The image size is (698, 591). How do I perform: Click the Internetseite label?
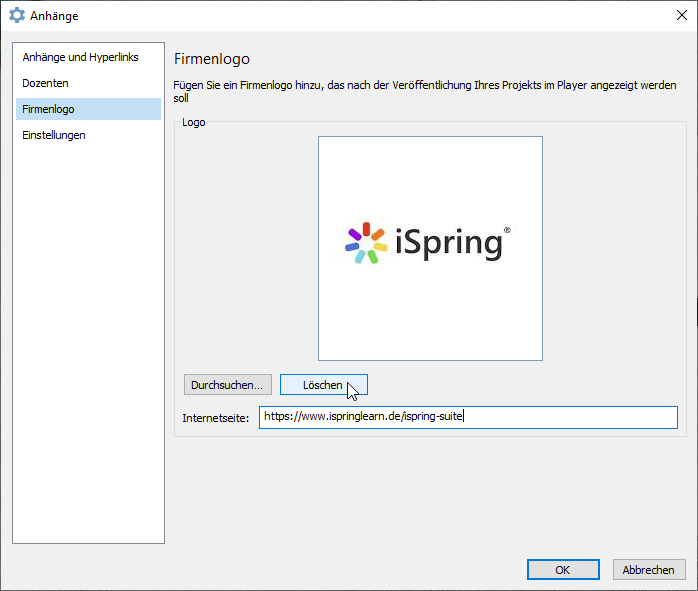click(215, 418)
